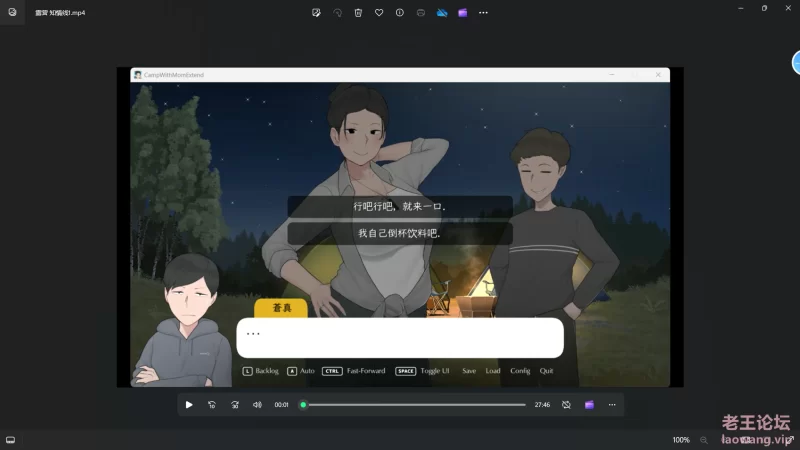Image resolution: width=800 pixels, height=450 pixels.
Task: Click the L key icon beside Backlog
Action: (x=247, y=371)
